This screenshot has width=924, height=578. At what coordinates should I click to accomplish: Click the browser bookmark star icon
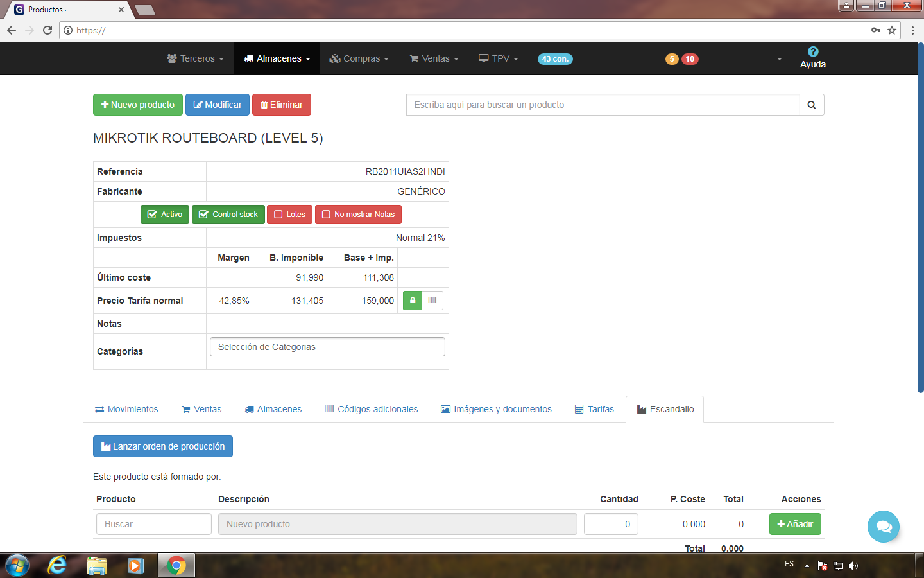point(892,30)
